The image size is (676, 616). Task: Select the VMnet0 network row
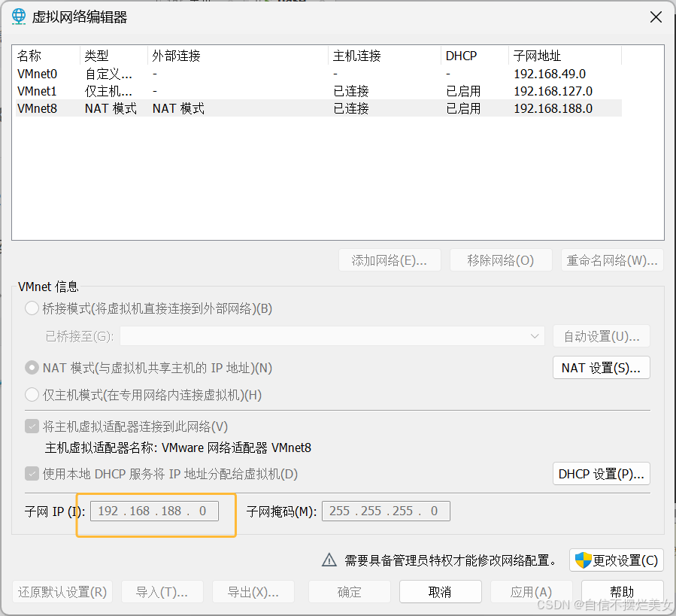pos(319,74)
